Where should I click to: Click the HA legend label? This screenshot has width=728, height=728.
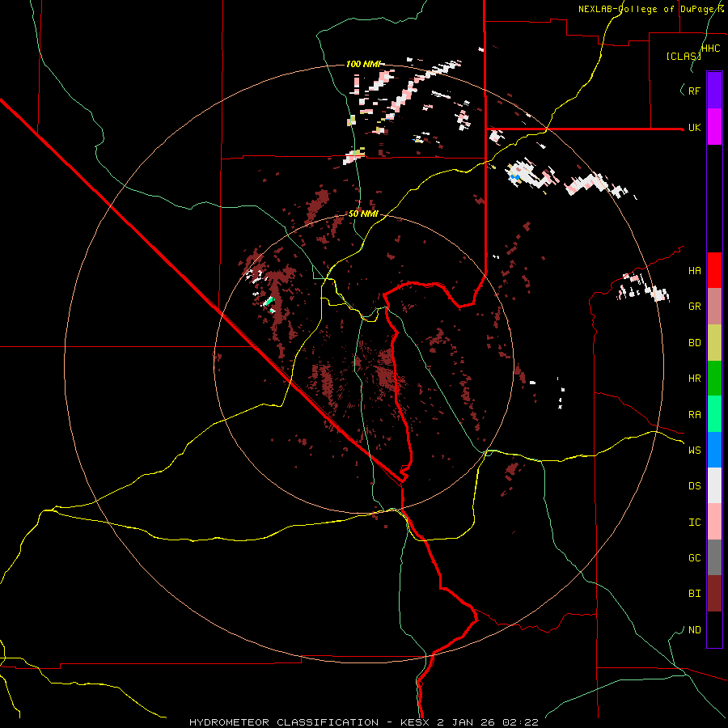point(694,270)
